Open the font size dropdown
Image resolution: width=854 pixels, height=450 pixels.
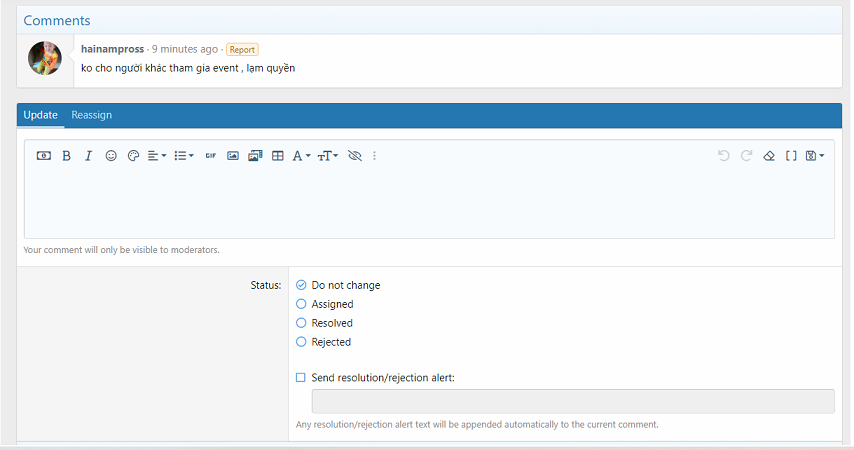(328, 156)
